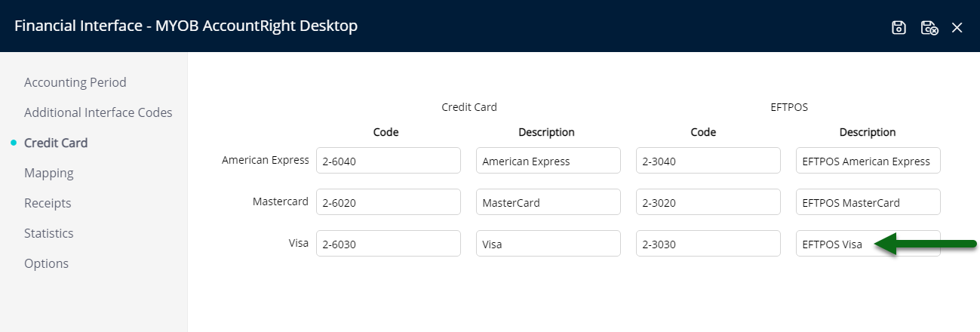Go to the Mapping section
Image resolution: width=980 pixels, height=332 pixels.
(x=49, y=173)
